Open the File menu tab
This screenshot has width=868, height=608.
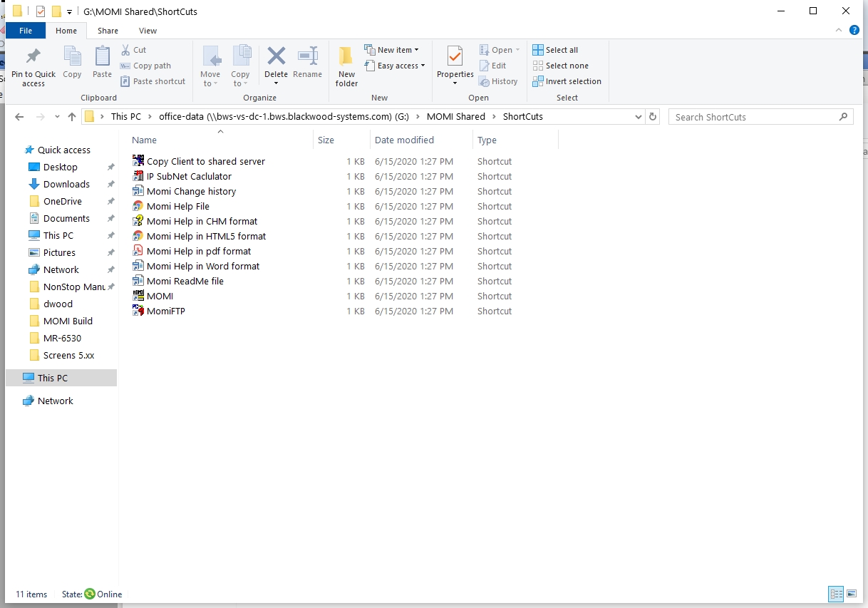point(26,31)
